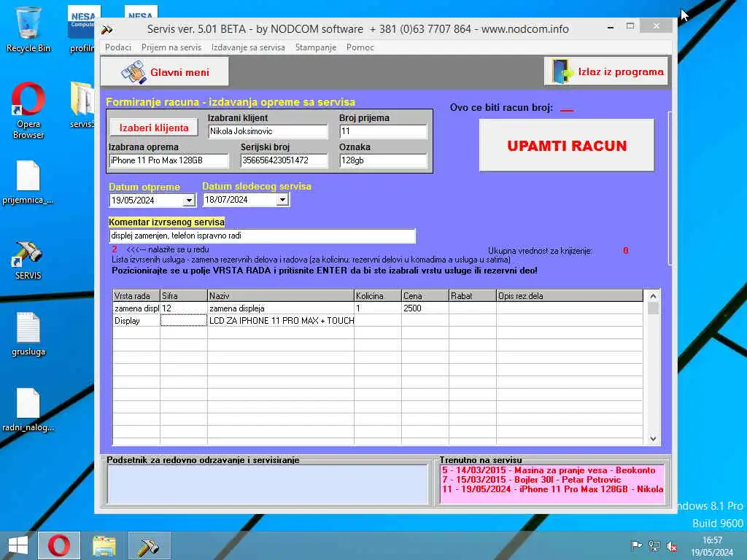
Task: Open File Explorer from the taskbar
Action: pos(104,545)
